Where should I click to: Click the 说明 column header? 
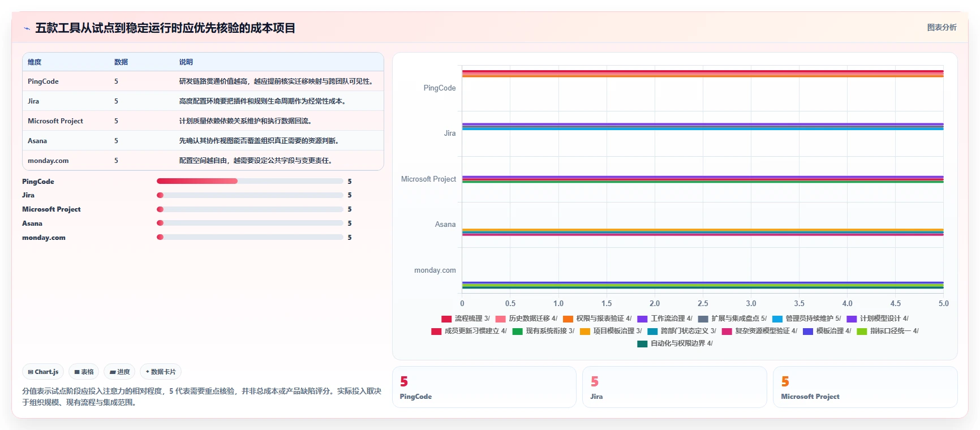pos(186,62)
